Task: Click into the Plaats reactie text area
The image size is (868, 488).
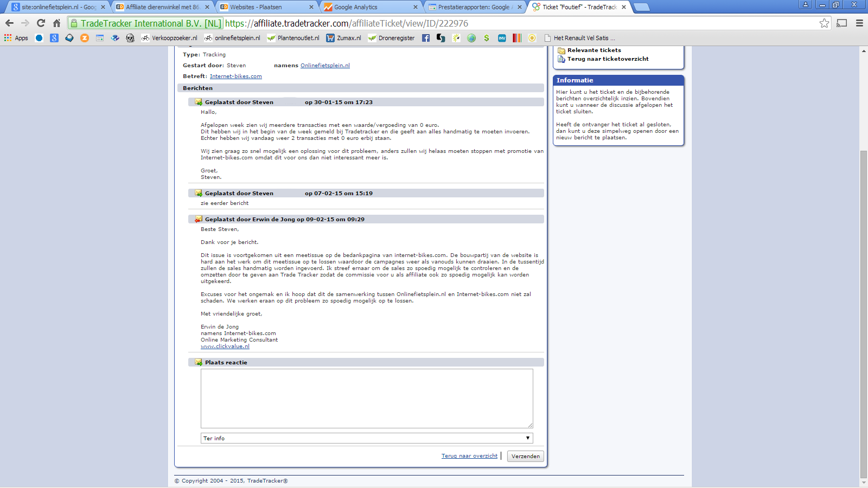Action: (x=367, y=399)
